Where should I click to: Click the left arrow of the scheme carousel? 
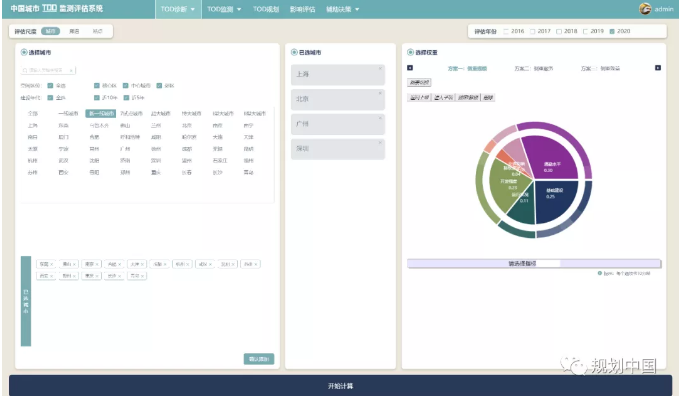410,68
